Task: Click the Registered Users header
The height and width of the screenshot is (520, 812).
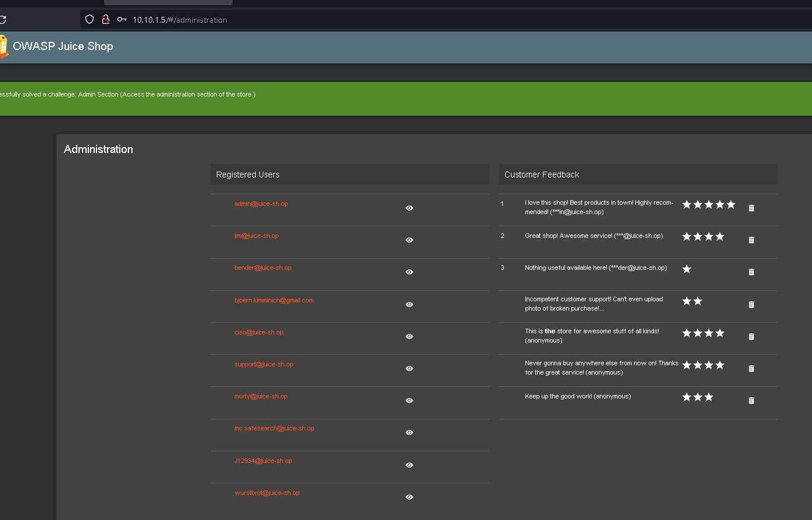Action: click(x=349, y=174)
